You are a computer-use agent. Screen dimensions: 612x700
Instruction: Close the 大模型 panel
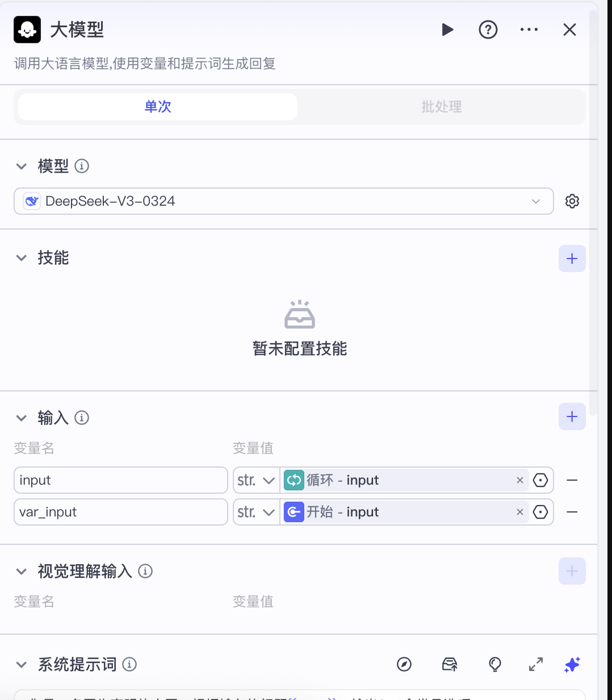pyautogui.click(x=569, y=30)
